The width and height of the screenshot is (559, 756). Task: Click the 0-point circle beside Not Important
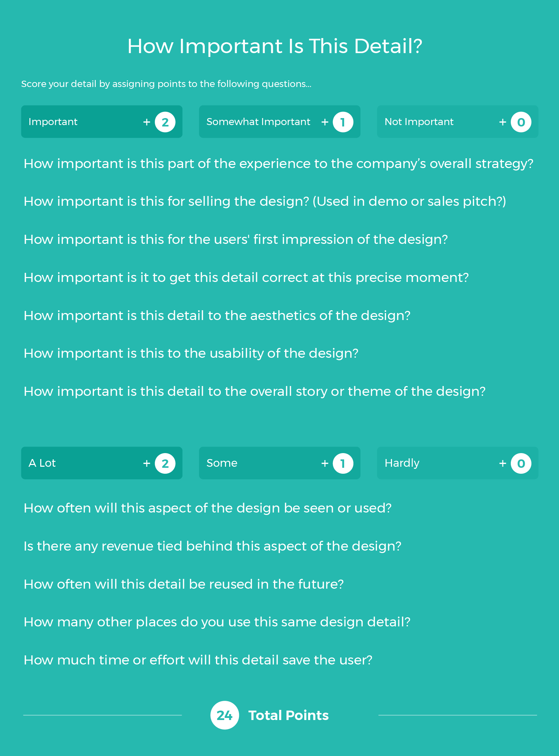tap(521, 122)
